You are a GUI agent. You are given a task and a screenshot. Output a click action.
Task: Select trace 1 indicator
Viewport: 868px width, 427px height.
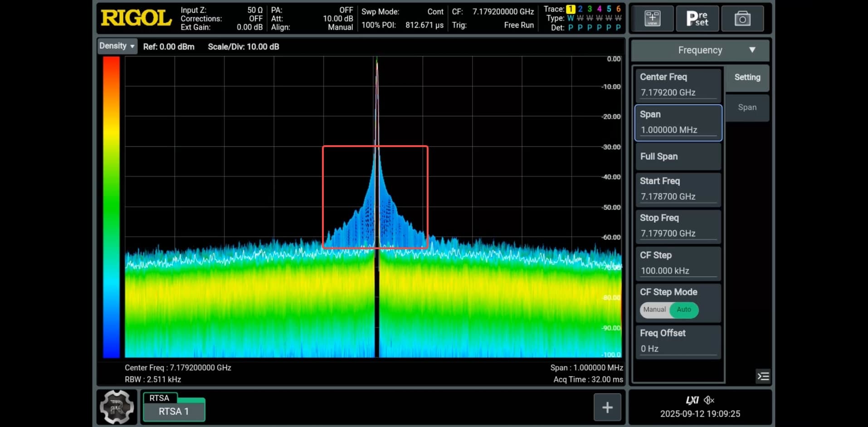pos(571,9)
